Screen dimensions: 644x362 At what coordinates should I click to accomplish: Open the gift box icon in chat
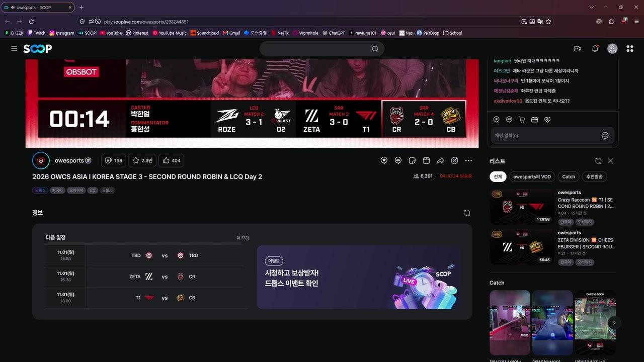pyautogui.click(x=535, y=120)
